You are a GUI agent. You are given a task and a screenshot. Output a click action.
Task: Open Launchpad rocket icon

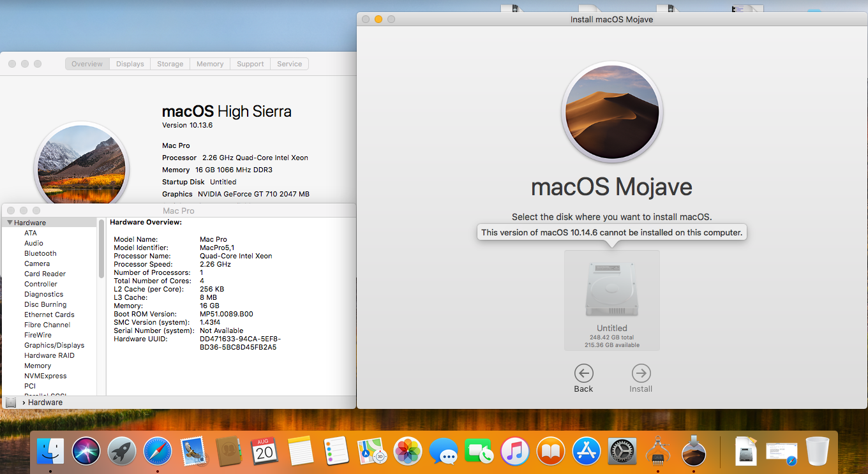point(122,452)
